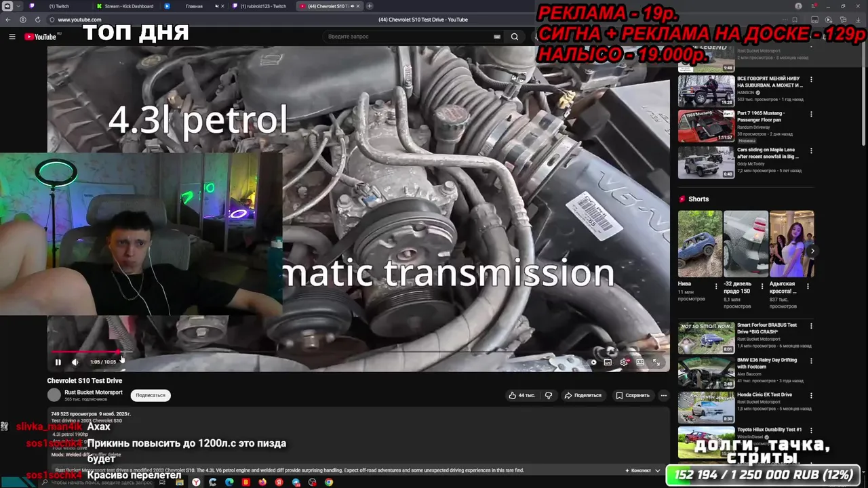The image size is (868, 488).
Task: Open options for Honda Civic EK video
Action: click(811, 396)
